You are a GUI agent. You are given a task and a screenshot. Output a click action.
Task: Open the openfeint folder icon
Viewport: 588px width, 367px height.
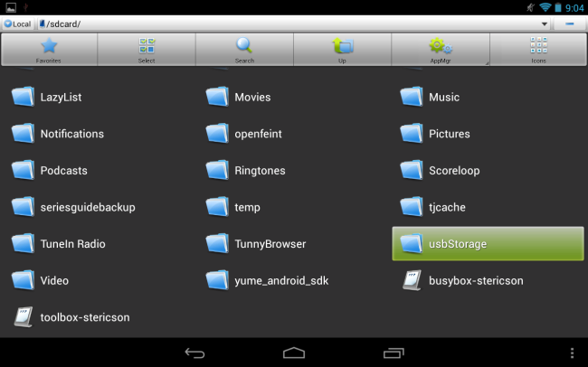pyautogui.click(x=217, y=134)
